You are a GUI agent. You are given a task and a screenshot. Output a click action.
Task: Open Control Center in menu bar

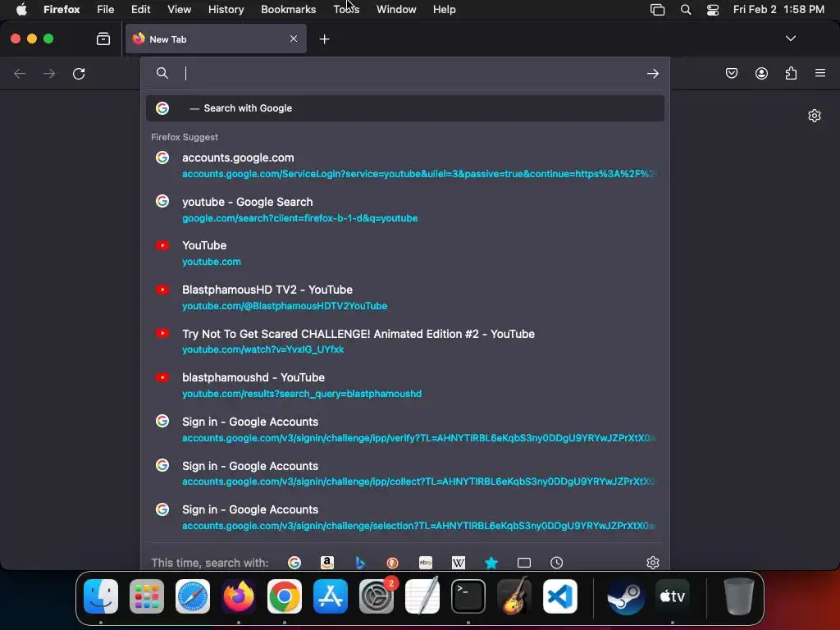[713, 9]
